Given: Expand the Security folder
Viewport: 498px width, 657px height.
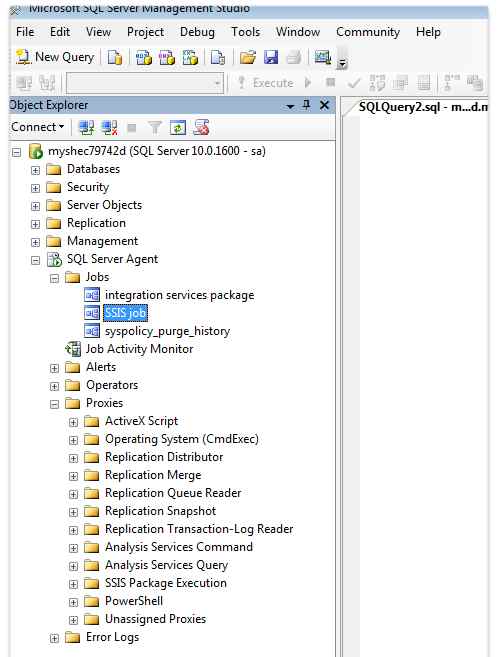Looking at the screenshot, I should [36, 188].
